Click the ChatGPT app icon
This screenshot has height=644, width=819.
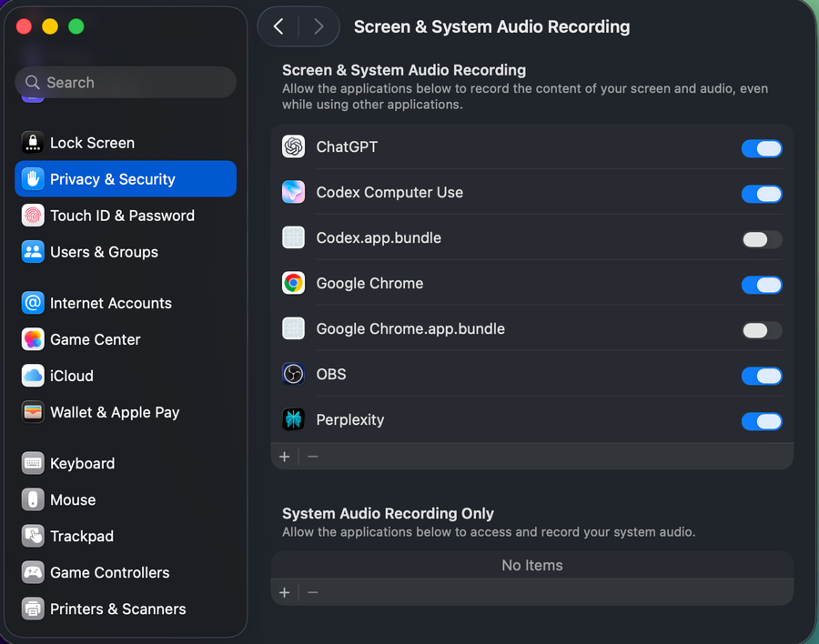point(293,146)
